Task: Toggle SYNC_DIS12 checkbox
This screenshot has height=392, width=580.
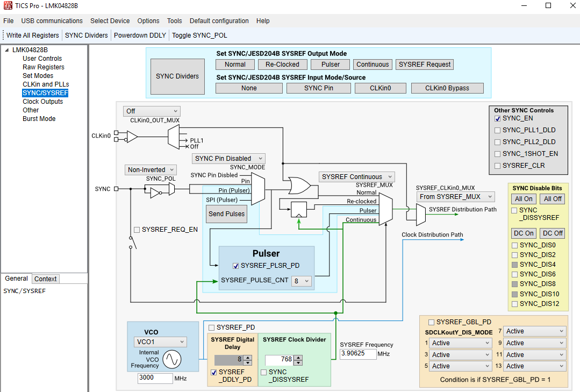Action: (514, 304)
